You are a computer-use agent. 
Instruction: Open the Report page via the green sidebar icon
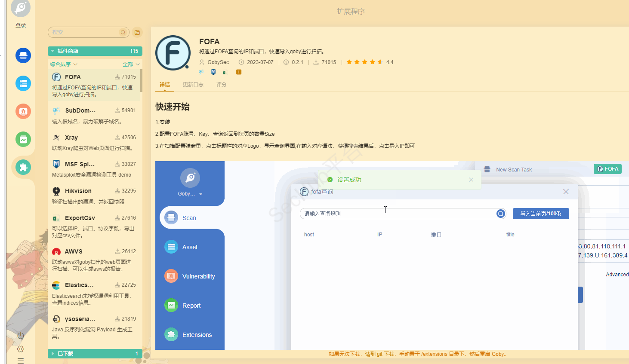tap(23, 139)
